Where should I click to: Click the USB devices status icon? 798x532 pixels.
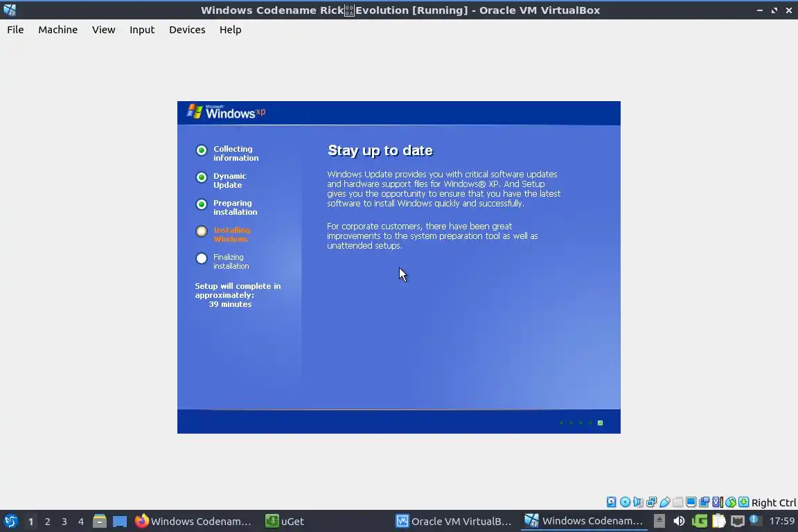coord(665,502)
